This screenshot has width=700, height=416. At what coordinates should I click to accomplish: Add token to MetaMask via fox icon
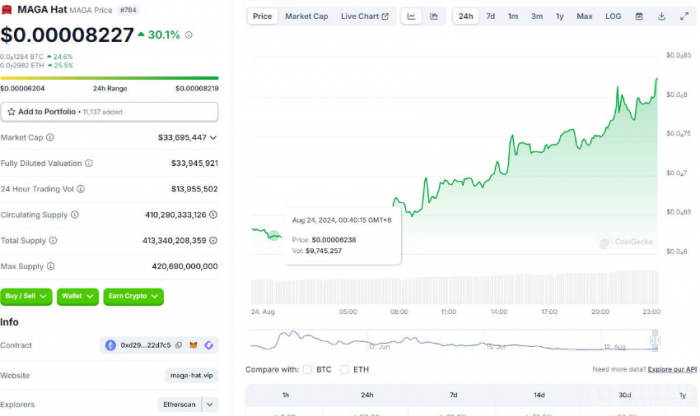click(193, 345)
